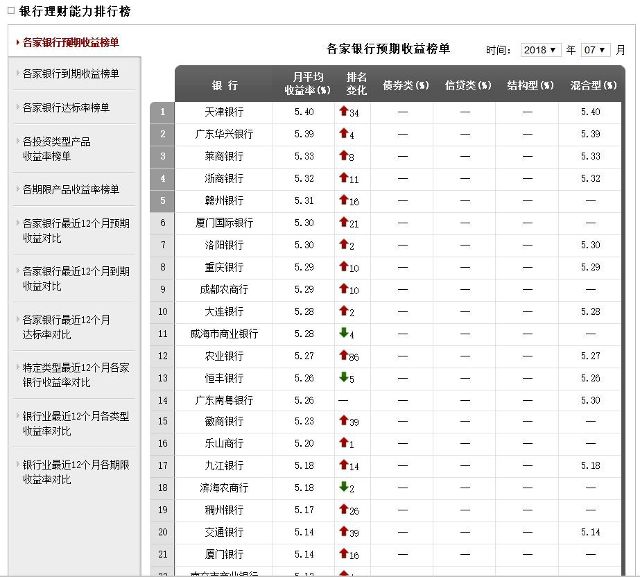
Task: Click the 农业银行 bank name
Action: [x=224, y=356]
